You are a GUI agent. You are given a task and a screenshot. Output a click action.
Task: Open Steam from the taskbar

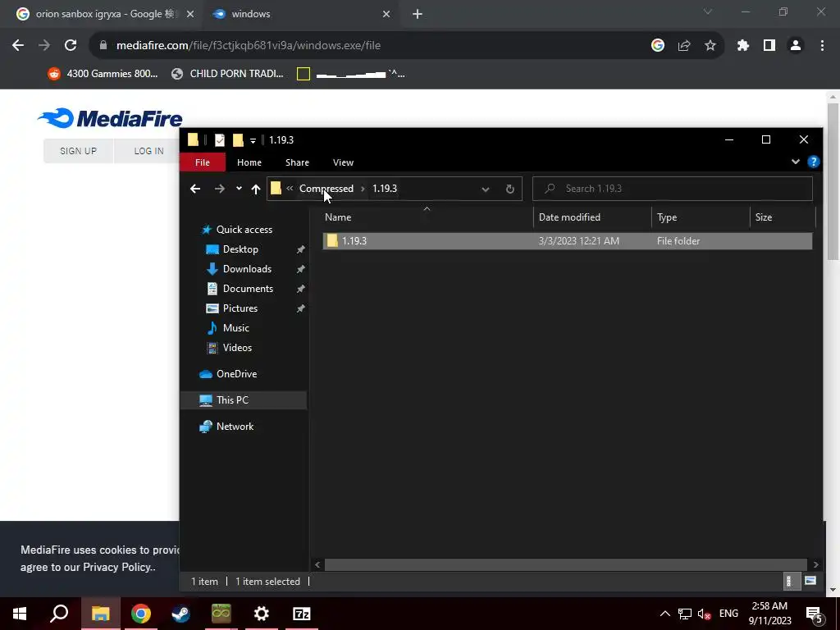pos(181,614)
